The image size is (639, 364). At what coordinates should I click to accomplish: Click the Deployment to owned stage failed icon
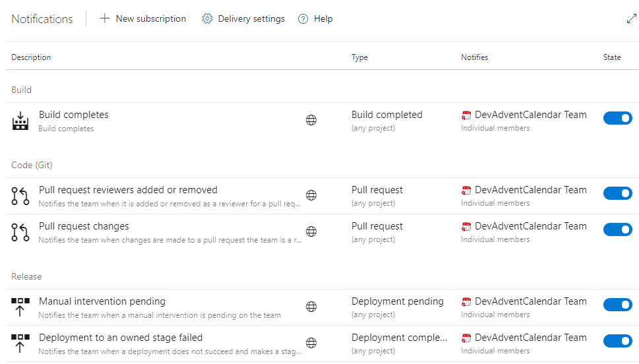pos(21,344)
